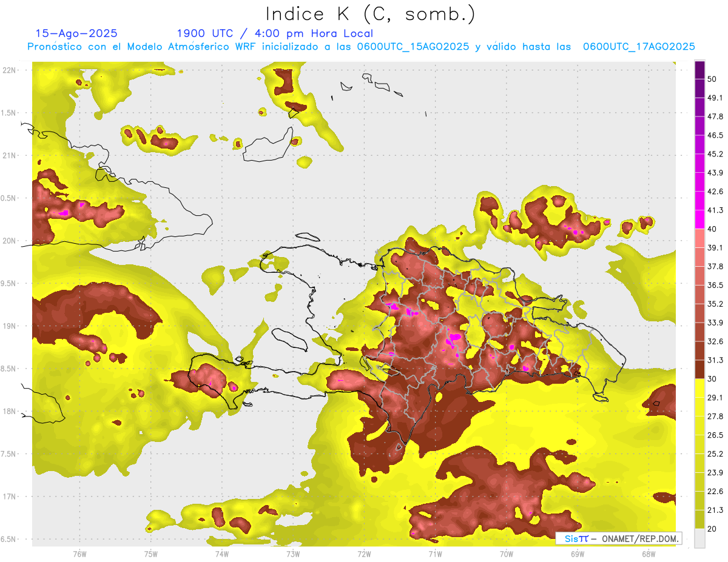Click the legend value "39.1"
728x562 pixels.
pyautogui.click(x=715, y=248)
